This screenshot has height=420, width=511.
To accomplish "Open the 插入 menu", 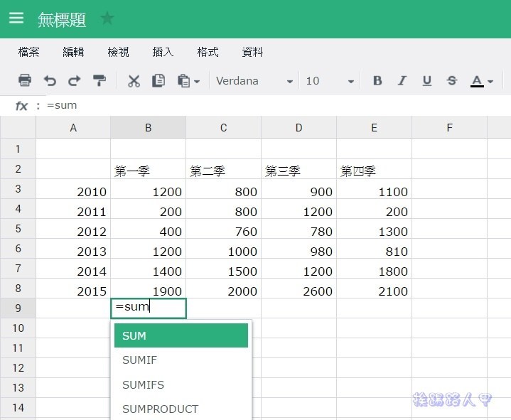I will click(x=163, y=52).
